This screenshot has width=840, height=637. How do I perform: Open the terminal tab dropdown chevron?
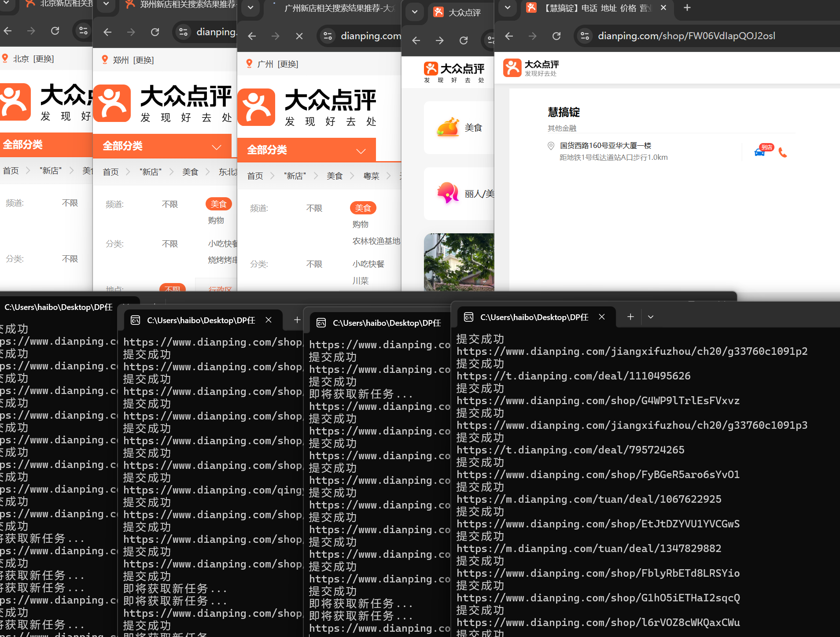[650, 317]
